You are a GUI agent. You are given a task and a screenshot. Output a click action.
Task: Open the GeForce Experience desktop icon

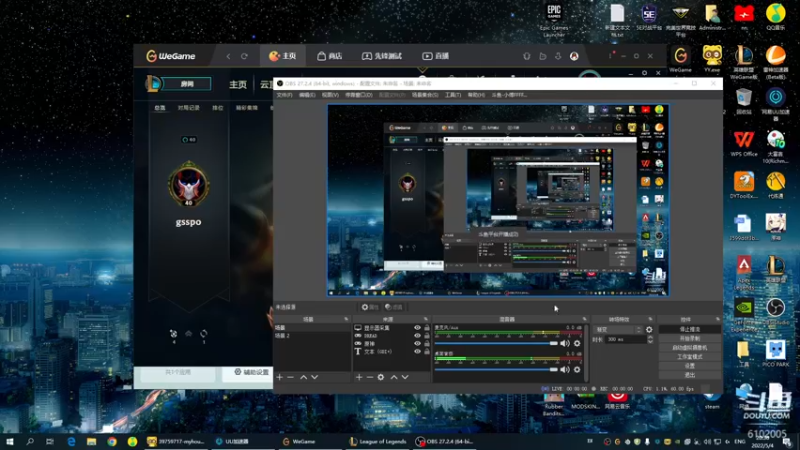click(x=744, y=315)
